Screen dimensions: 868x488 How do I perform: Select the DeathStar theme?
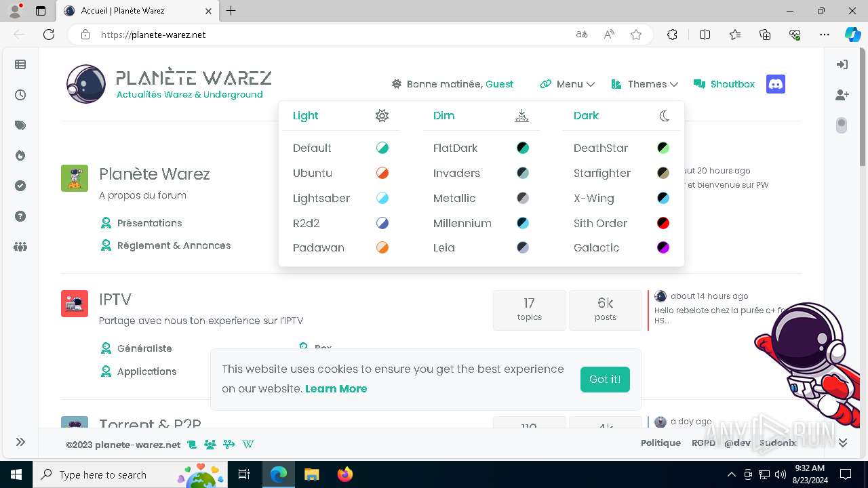[621, 148]
